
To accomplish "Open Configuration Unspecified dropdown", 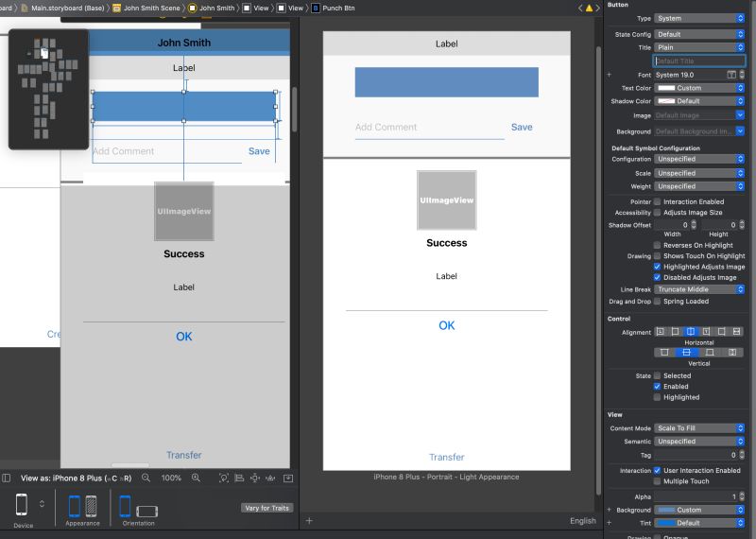I will (699, 159).
